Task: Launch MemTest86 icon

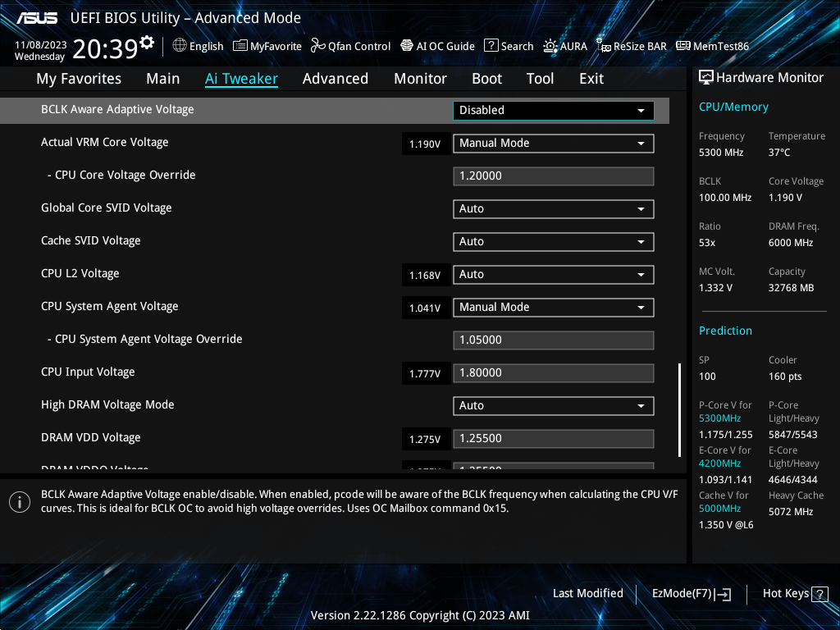Action: click(683, 46)
